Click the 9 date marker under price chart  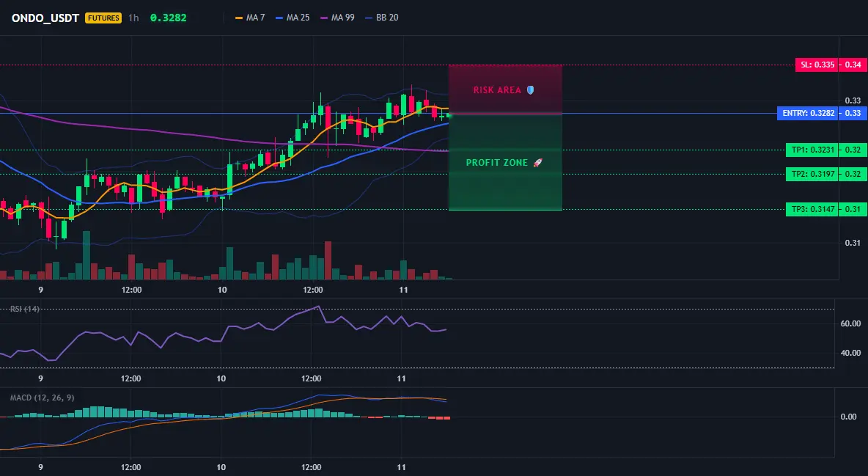[41, 290]
